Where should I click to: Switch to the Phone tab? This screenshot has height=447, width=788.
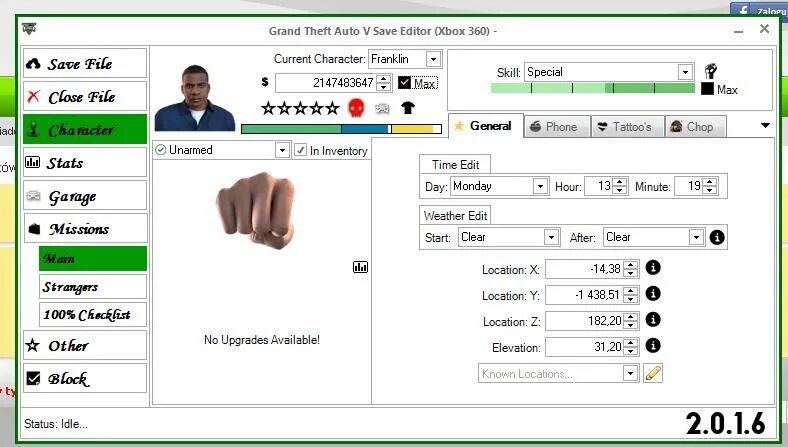click(x=557, y=127)
